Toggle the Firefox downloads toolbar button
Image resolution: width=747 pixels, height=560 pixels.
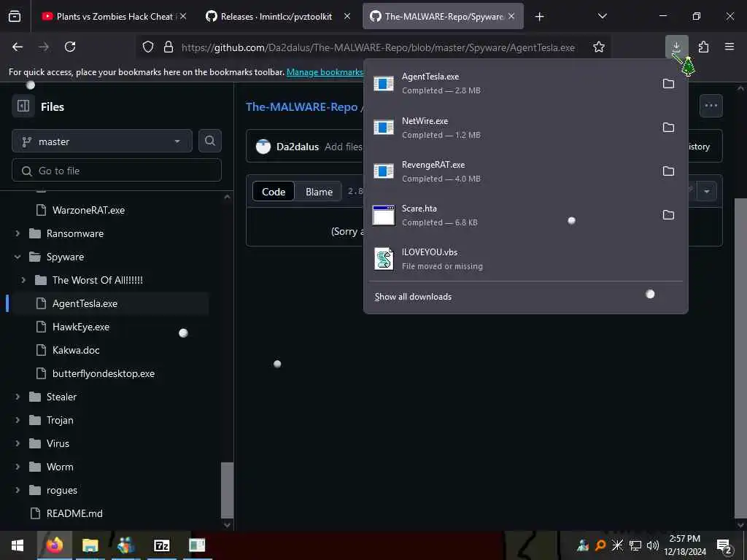676,47
